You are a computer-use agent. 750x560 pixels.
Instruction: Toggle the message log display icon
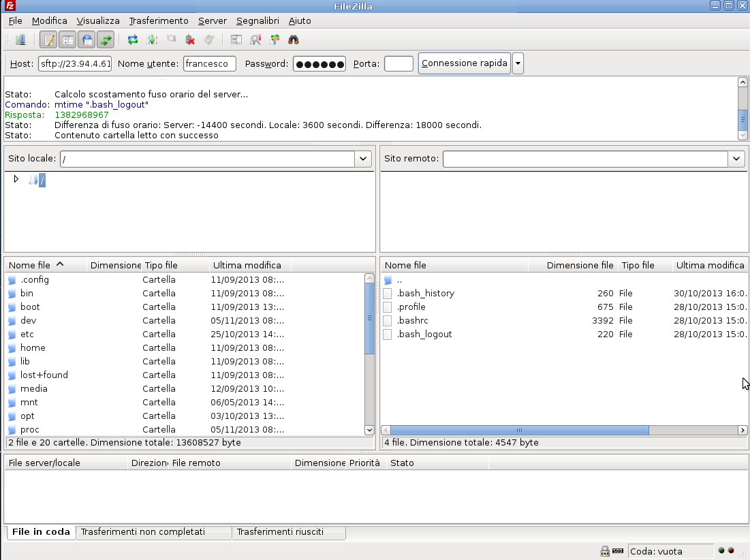(49, 40)
